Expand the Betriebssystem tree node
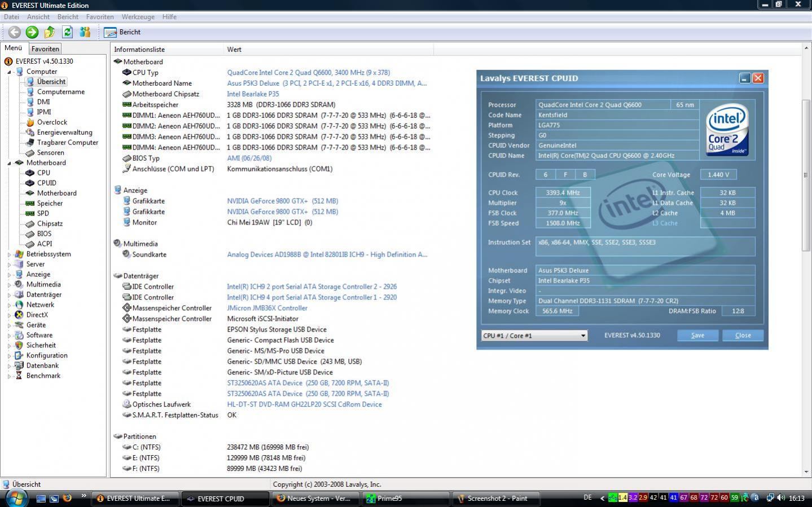The height and width of the screenshot is (507, 812). (x=10, y=255)
